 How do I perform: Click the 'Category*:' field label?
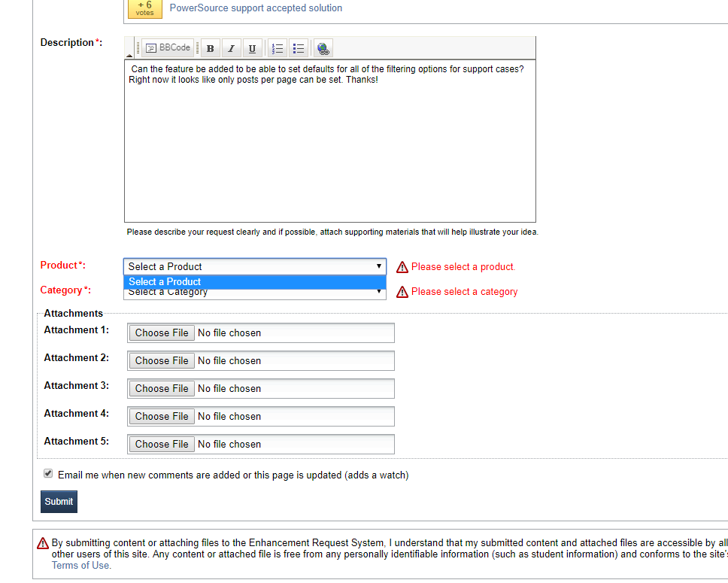click(65, 290)
